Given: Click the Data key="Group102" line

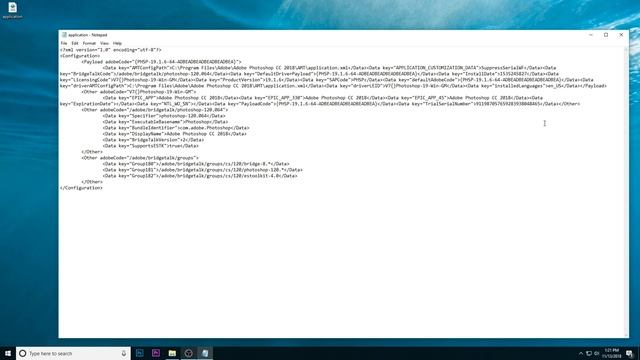Looking at the screenshot, I should click(200, 176).
